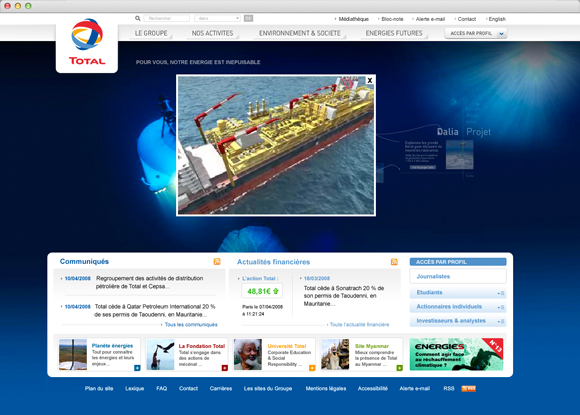Open the Environnement & Société menu
The width and height of the screenshot is (580, 415).
tap(300, 33)
